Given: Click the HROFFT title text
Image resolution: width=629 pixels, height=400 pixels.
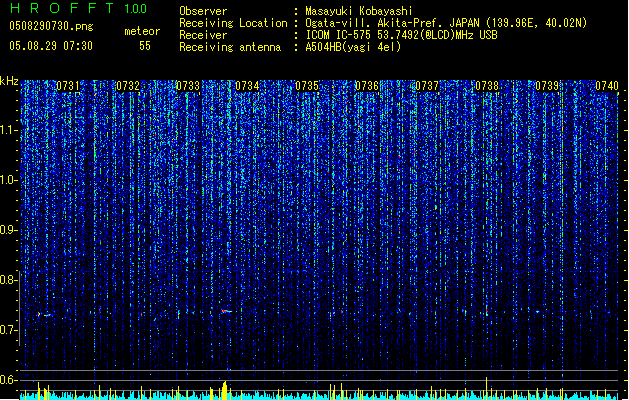Looking at the screenshot, I should [62, 8].
